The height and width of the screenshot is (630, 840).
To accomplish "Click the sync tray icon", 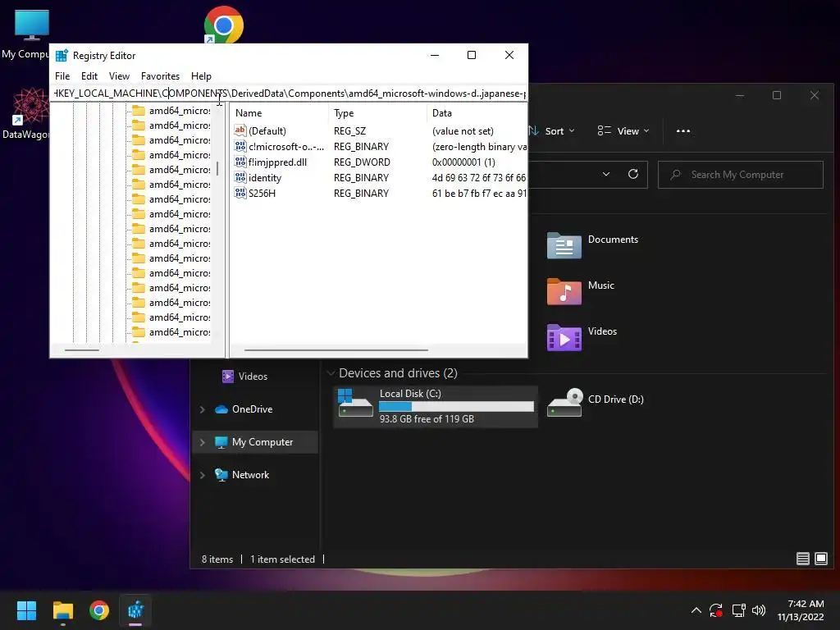I will click(x=716, y=610).
